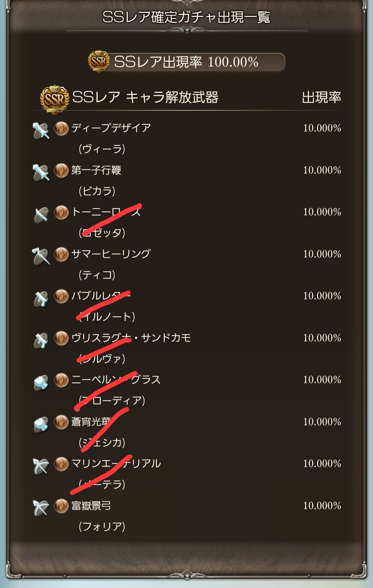Click the earth element orb beside 蒼宵光華
The image size is (373, 588).
pos(61,422)
